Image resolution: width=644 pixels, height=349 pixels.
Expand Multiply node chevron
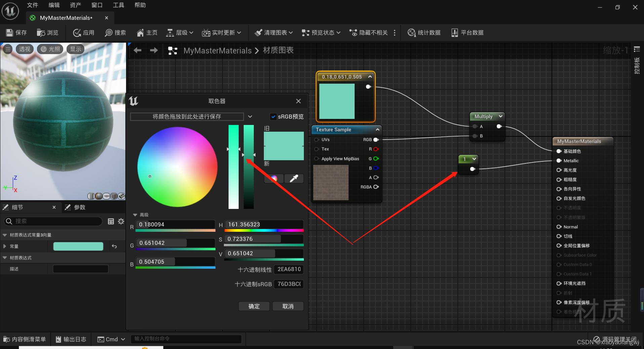point(500,116)
